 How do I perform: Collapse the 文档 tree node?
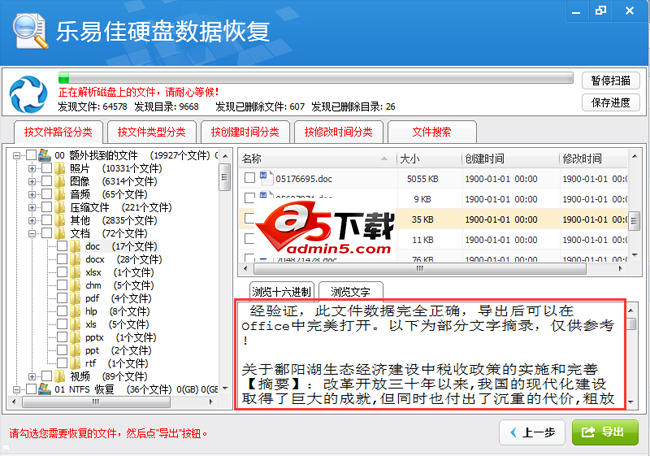(32, 233)
